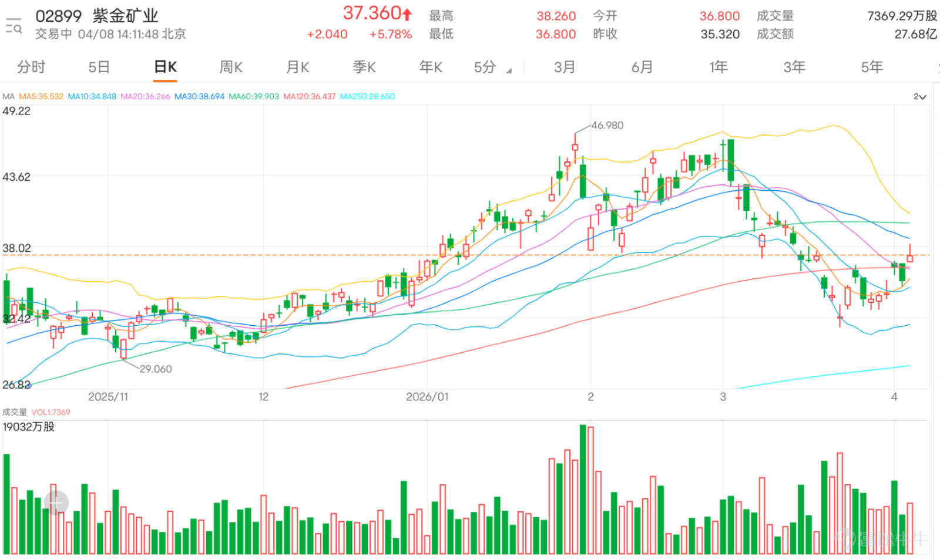
Task: Click the MA250:28.650 indicator label
Action: click(368, 96)
